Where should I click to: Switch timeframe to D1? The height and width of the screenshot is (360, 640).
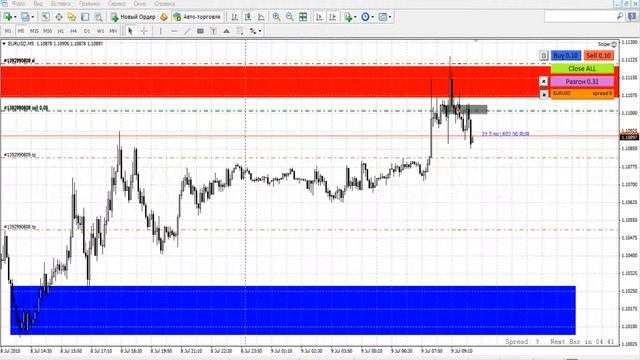[87, 31]
